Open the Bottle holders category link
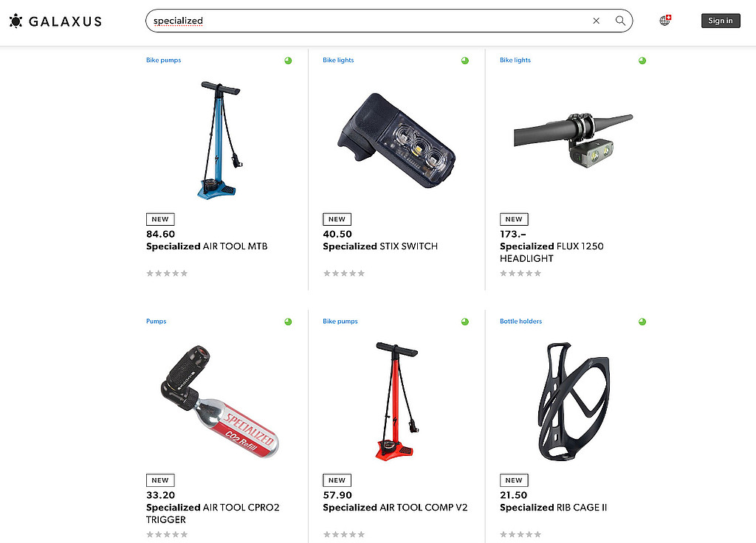756x543 pixels. 520,322
